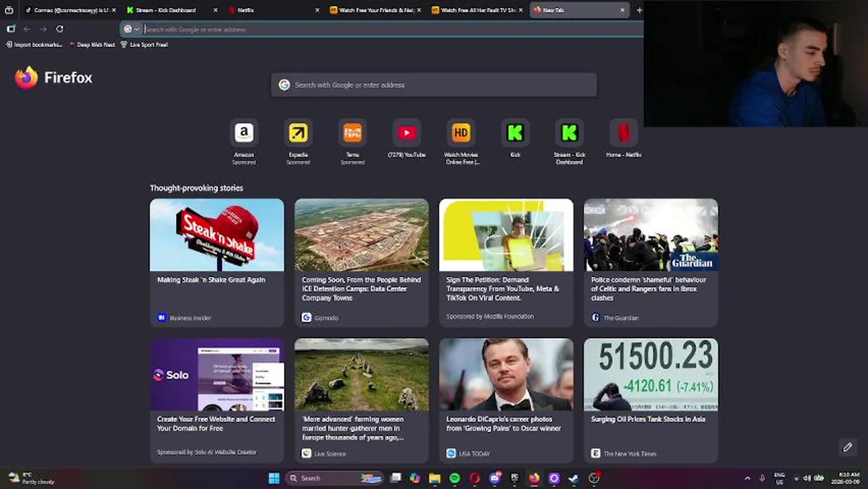The image size is (868, 489).
Task: Click Firefox icon in the taskbar
Action: [x=535, y=478]
